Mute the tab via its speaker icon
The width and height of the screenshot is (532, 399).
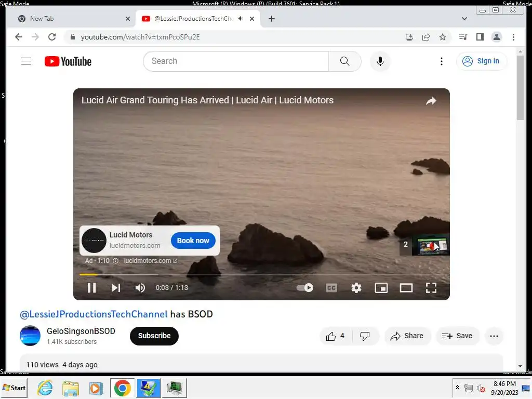[241, 19]
